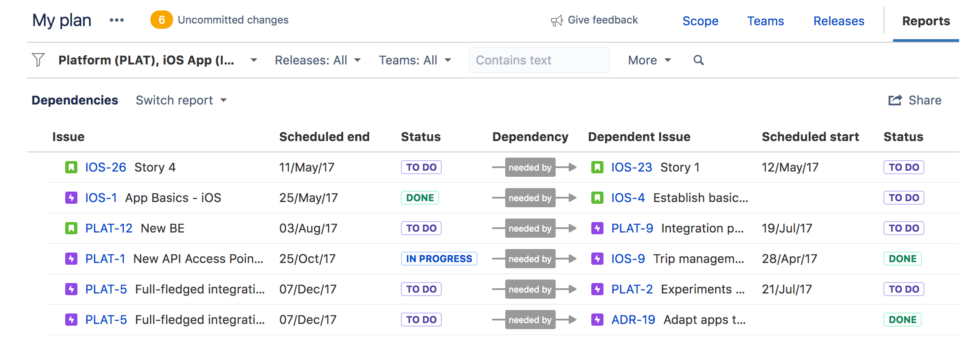Click the My plan title
Image resolution: width=980 pixels, height=337 pixels.
click(x=62, y=20)
